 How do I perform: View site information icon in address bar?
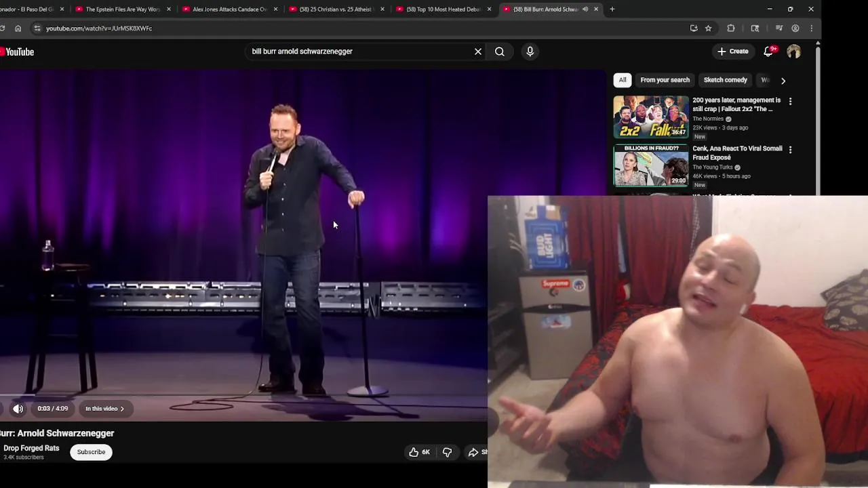(x=37, y=28)
